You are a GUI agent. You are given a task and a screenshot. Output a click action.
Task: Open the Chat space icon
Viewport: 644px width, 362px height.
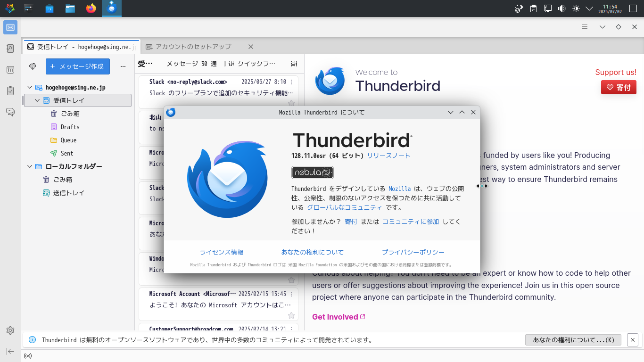pyautogui.click(x=10, y=112)
